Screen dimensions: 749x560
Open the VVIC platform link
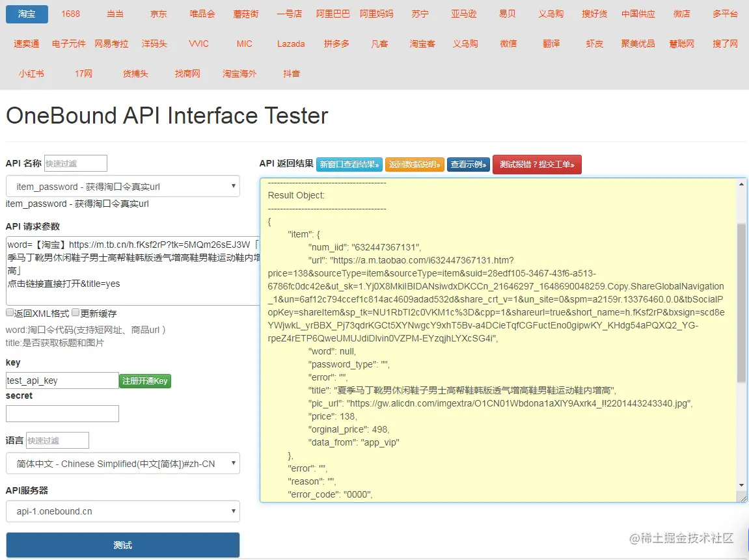pyautogui.click(x=198, y=44)
